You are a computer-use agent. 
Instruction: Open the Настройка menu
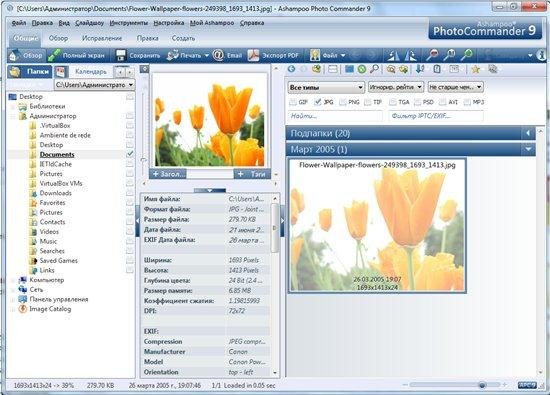(x=169, y=23)
